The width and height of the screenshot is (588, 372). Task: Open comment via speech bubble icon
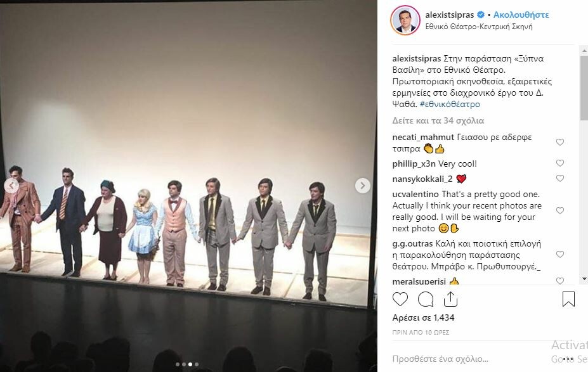coord(426,299)
